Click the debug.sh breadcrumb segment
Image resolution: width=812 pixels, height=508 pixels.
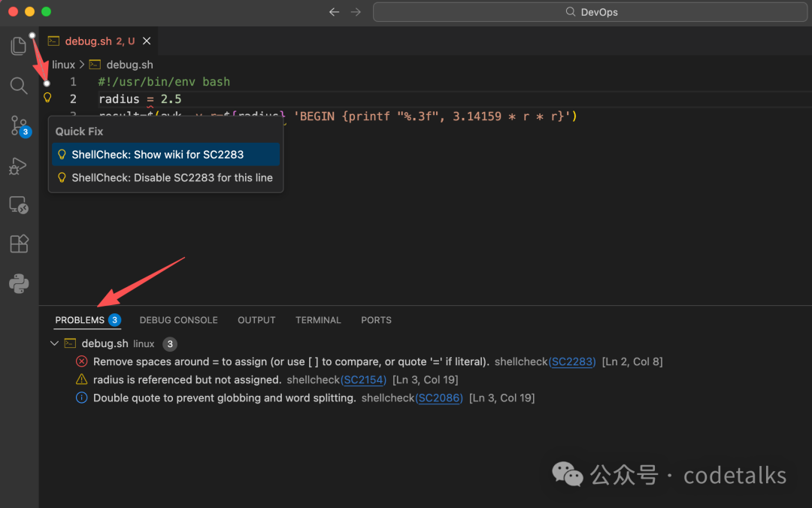click(129, 65)
